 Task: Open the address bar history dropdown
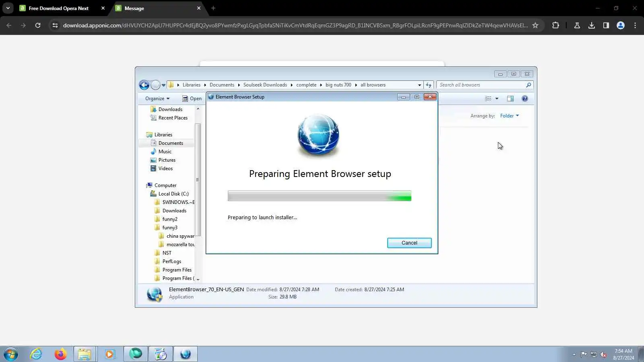coord(419,85)
